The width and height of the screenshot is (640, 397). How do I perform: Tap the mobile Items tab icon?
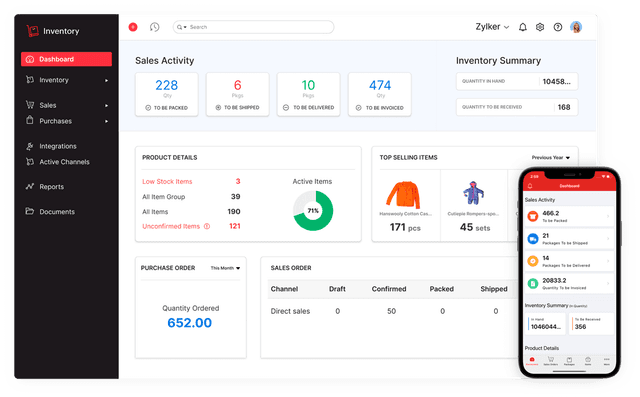coord(588,361)
